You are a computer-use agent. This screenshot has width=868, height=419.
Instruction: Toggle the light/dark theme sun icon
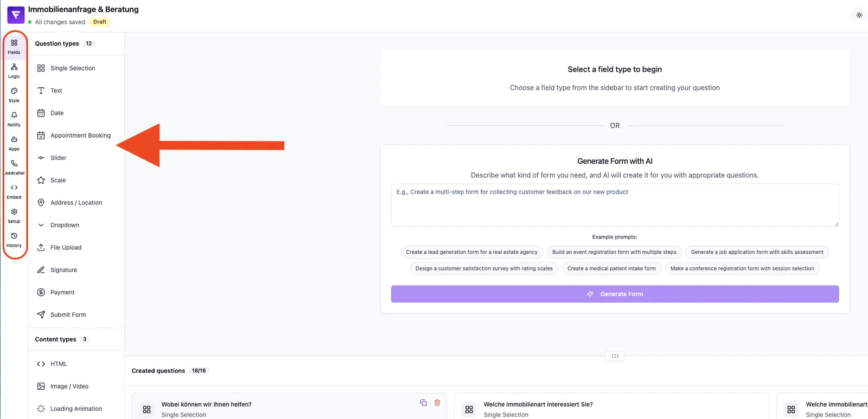(x=859, y=15)
